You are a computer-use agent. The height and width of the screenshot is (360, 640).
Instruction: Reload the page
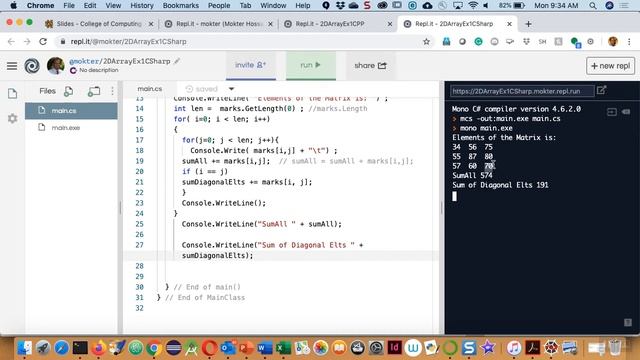click(x=43, y=42)
